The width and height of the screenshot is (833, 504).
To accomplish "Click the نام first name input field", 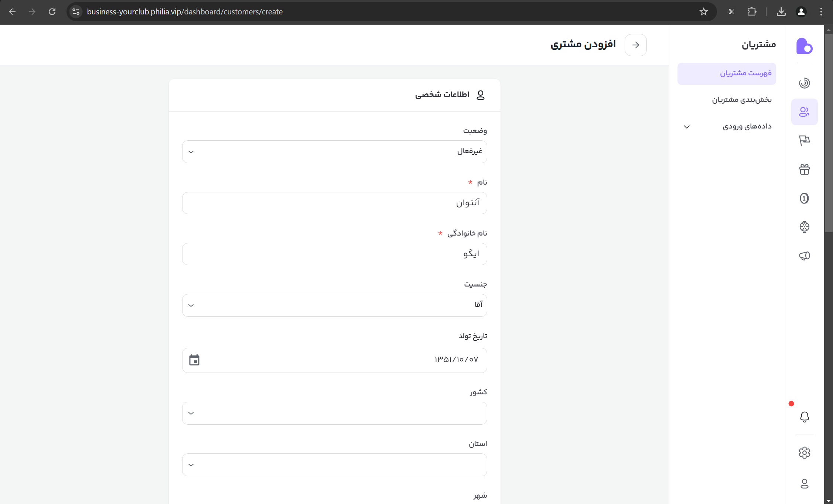I will point(334,203).
